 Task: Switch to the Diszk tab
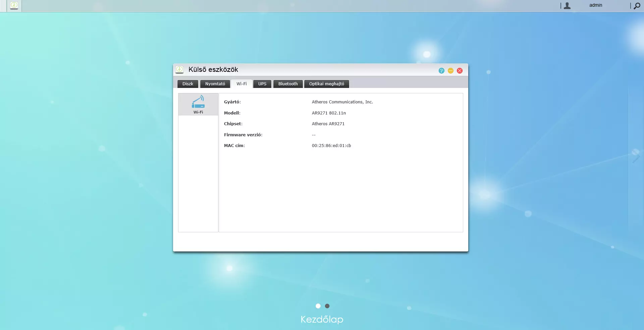188,84
